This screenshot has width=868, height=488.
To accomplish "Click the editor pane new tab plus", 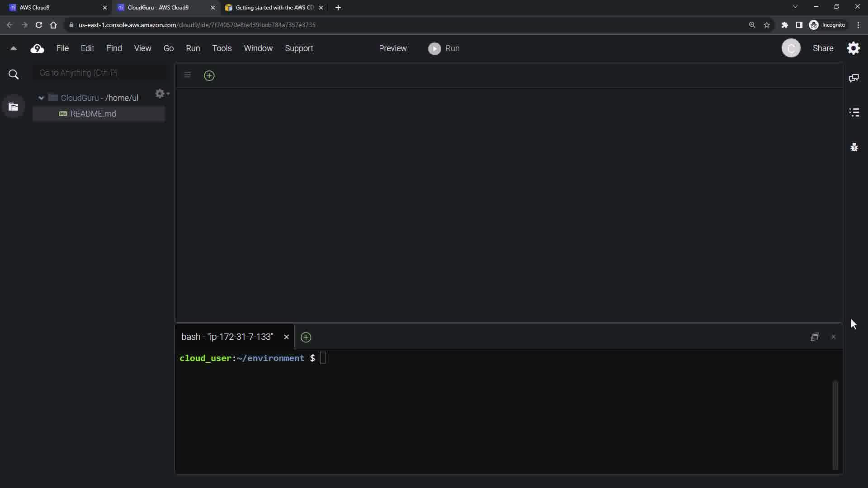I will pos(209,75).
